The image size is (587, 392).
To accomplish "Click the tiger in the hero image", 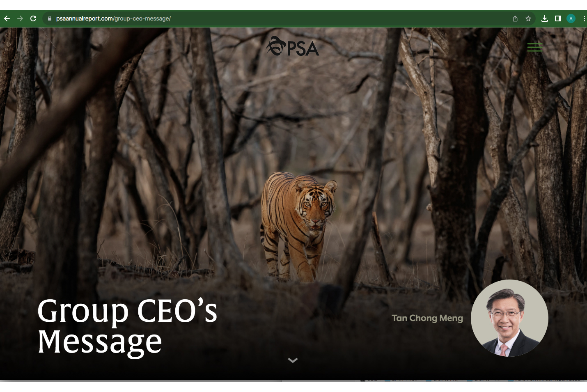I will point(298,226).
